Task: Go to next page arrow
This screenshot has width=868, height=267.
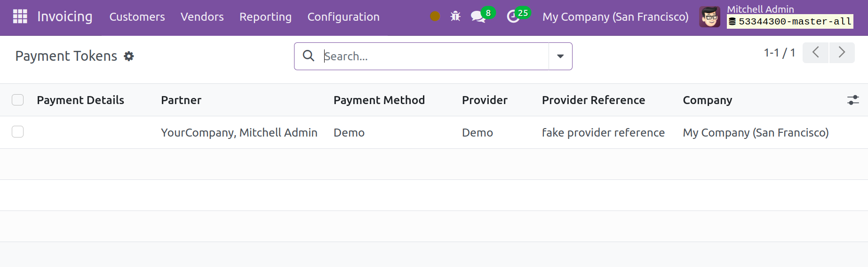Action: pyautogui.click(x=842, y=52)
